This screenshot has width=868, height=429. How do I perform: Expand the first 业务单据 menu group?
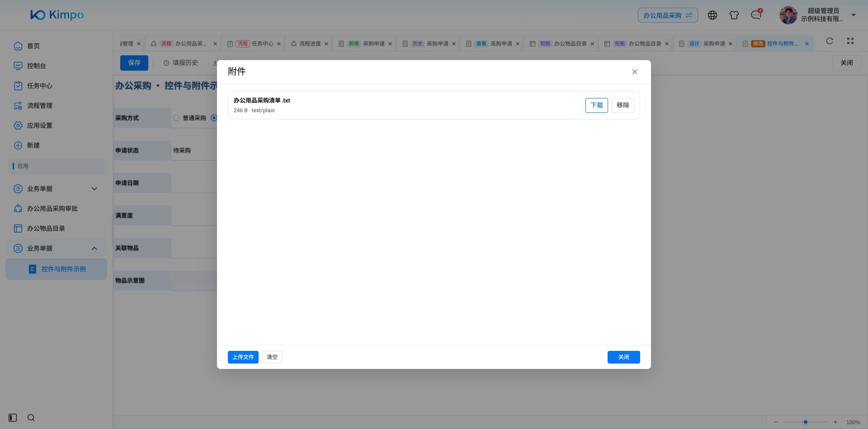56,189
